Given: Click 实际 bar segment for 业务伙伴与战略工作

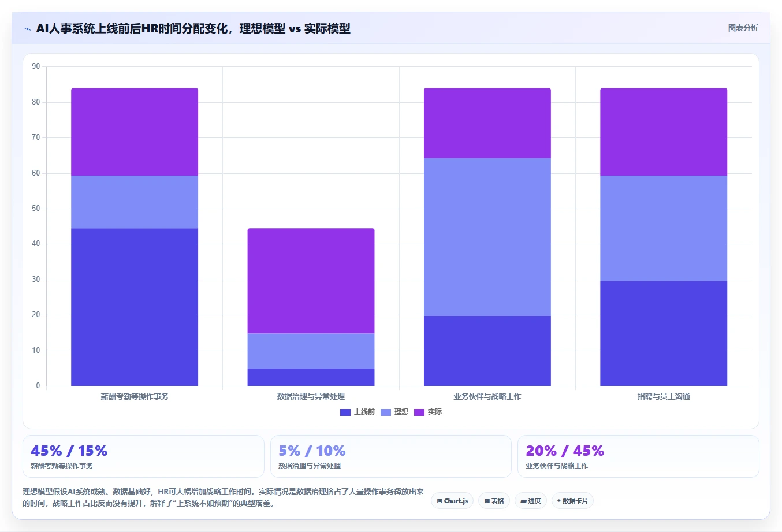Looking at the screenshot, I should pos(487,123).
